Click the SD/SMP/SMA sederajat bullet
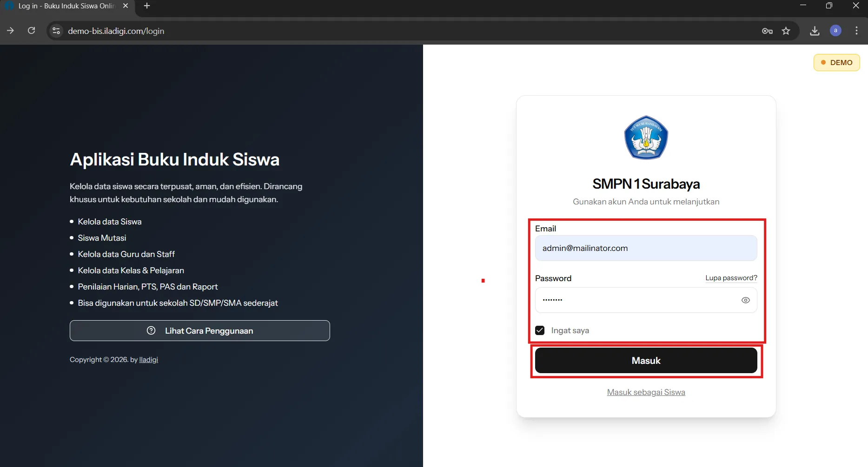The image size is (868, 467). click(x=178, y=303)
